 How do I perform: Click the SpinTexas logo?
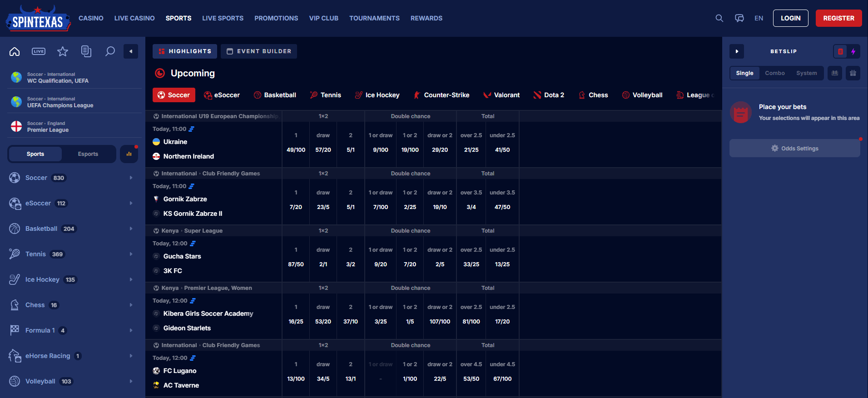pos(38,19)
